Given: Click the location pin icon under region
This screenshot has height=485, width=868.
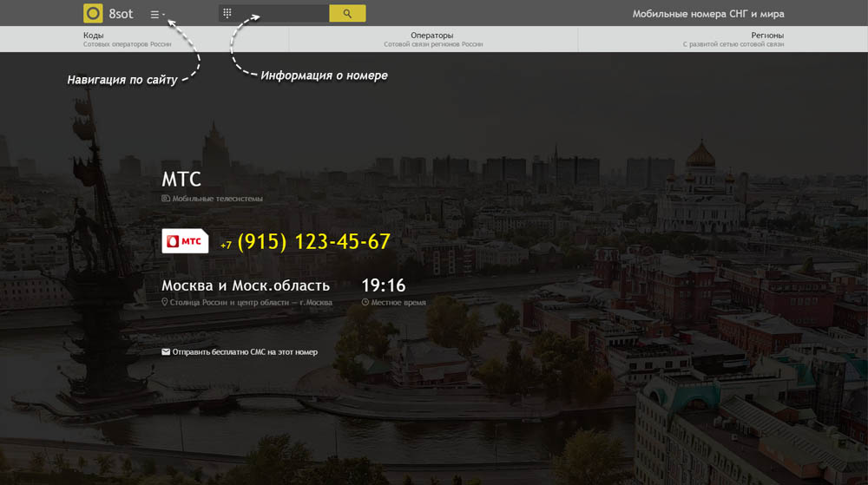Looking at the screenshot, I should (164, 302).
